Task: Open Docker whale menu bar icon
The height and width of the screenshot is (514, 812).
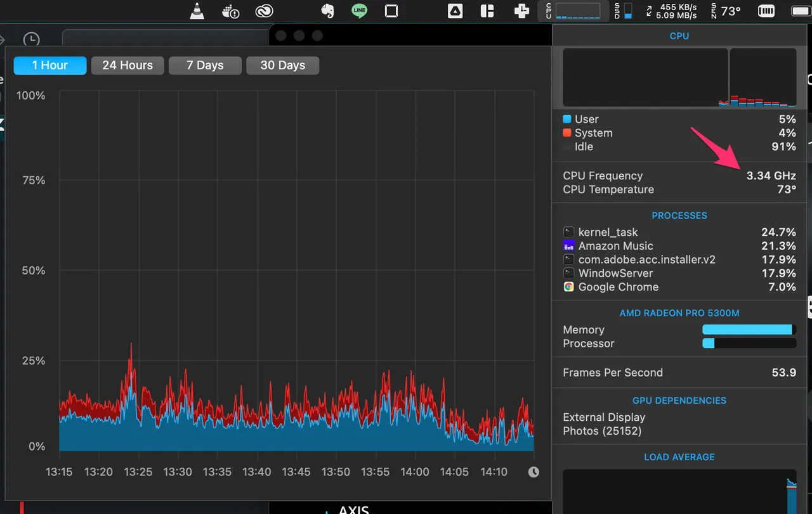Action: click(231, 11)
